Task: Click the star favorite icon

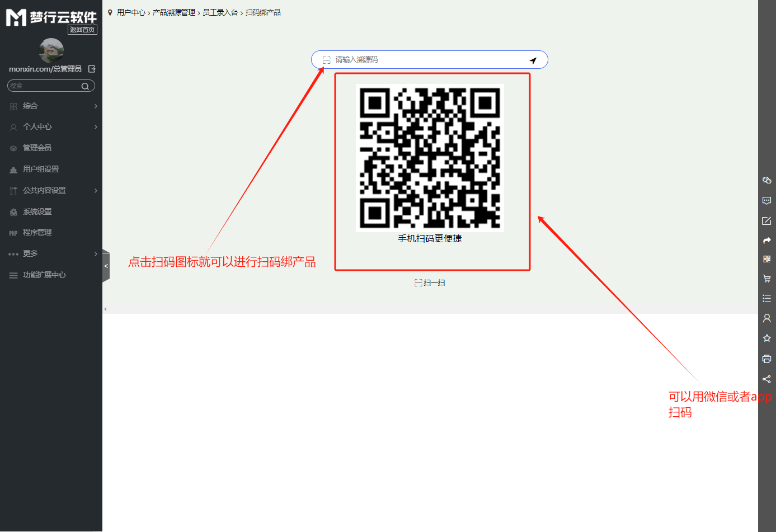Action: [766, 338]
